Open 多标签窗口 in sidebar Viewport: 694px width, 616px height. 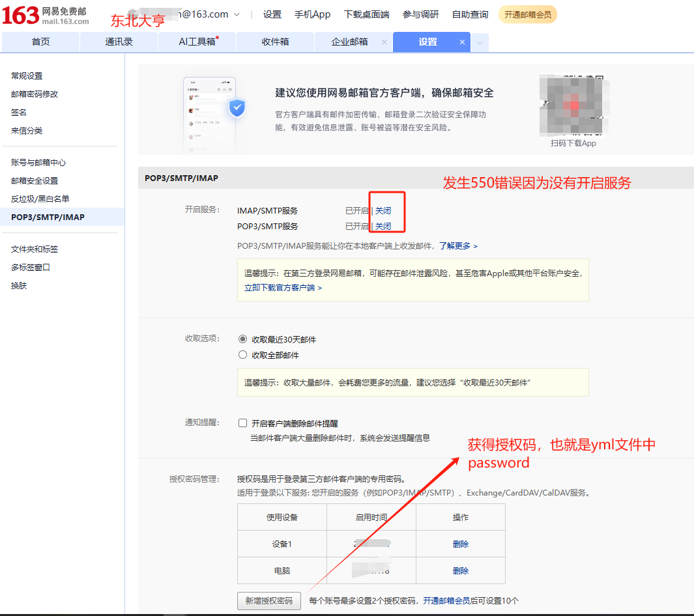(x=31, y=268)
